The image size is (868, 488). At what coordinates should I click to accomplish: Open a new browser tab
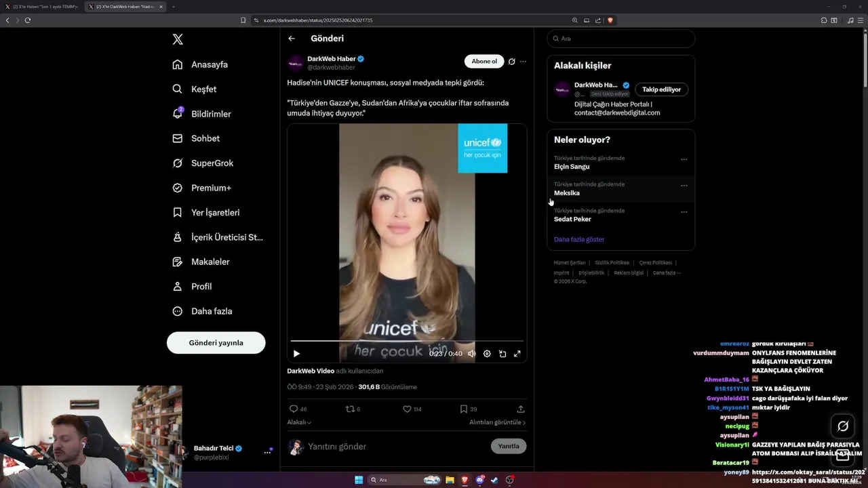tap(173, 7)
